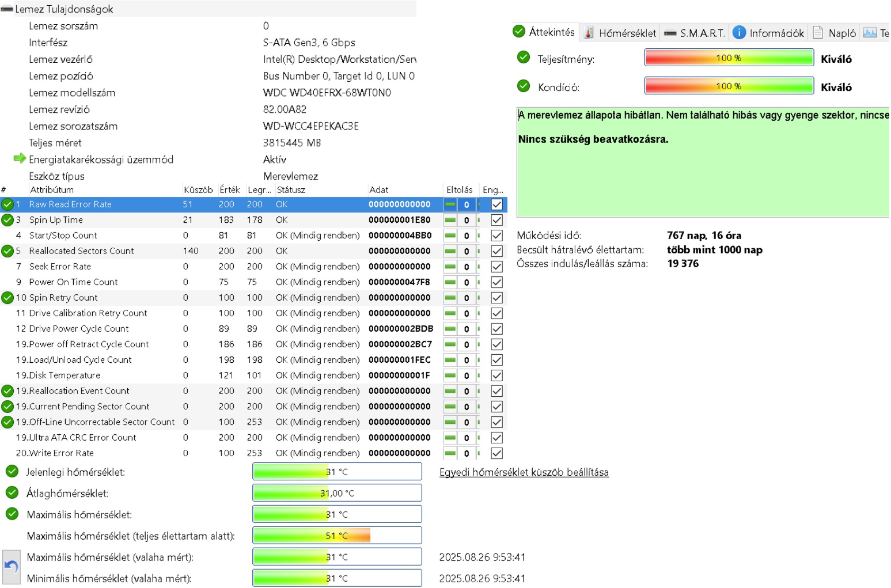Open the Egyedi hőmérséklet küszöb beállítása link

pyautogui.click(x=524, y=472)
